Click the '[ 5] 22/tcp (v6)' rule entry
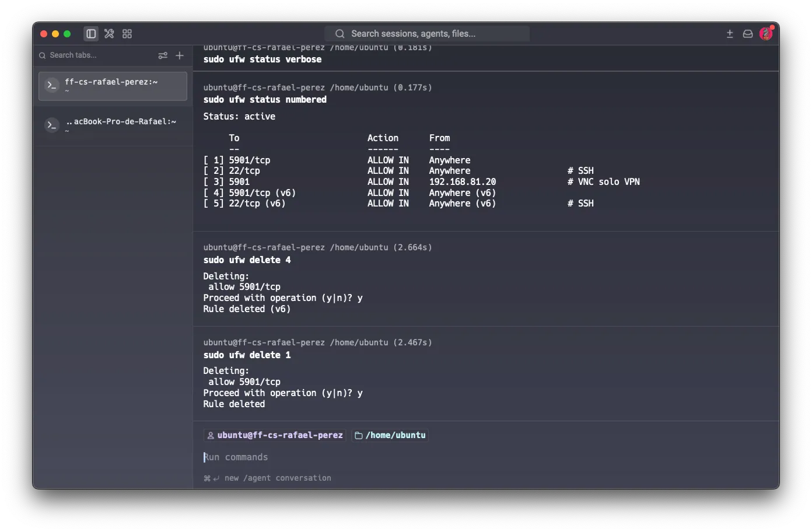This screenshot has height=532, width=812. (x=244, y=204)
